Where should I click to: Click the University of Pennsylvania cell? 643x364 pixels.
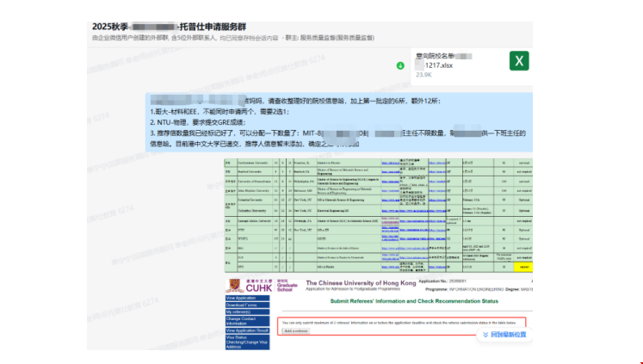[x=255, y=182]
